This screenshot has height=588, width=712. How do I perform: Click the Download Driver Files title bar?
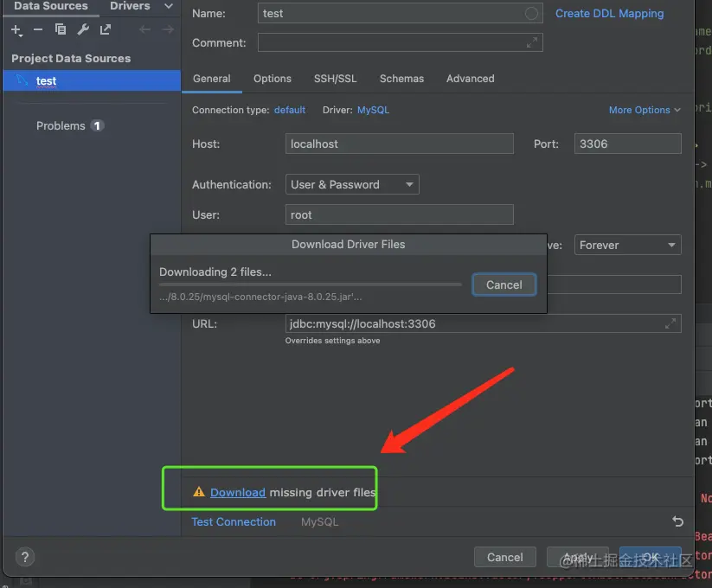click(349, 244)
